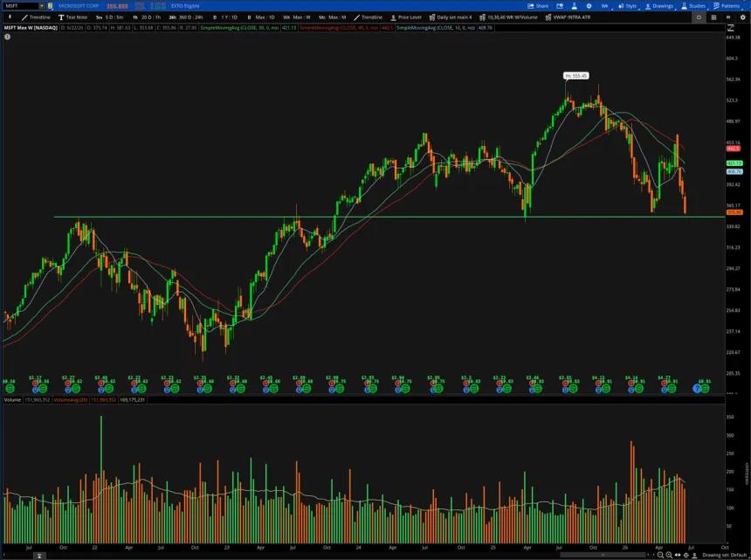Switch to the Max : 1D timeframe
The width and height of the screenshot is (751, 560).
(261, 17)
